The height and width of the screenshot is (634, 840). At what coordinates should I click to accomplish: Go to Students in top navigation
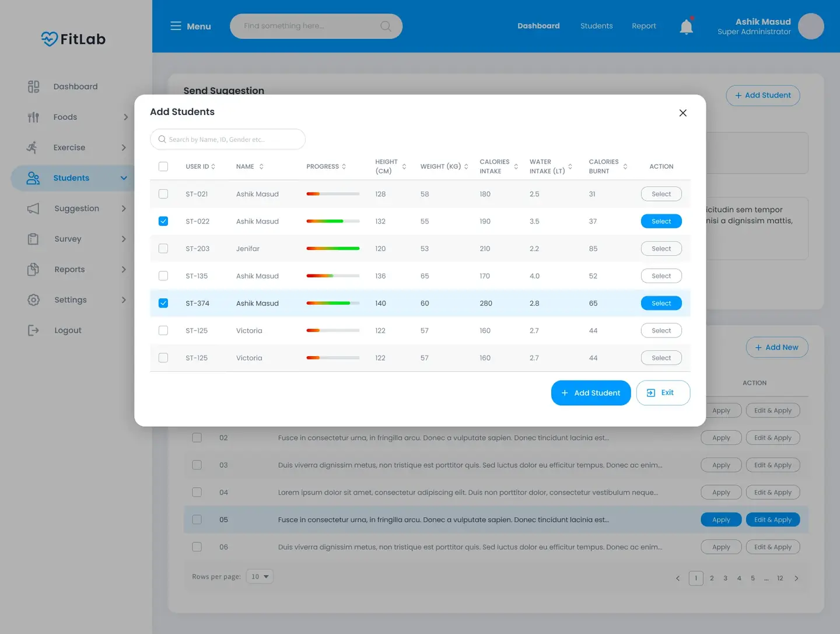[x=596, y=26]
